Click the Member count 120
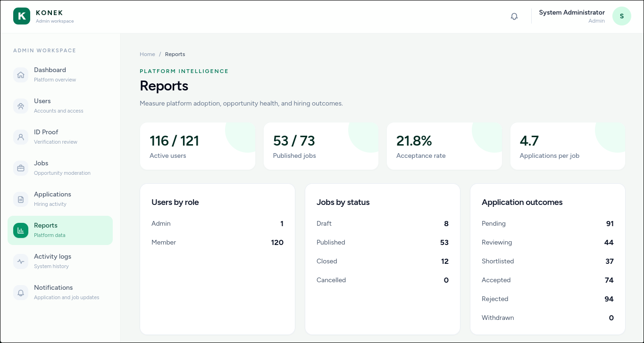 [x=277, y=242]
